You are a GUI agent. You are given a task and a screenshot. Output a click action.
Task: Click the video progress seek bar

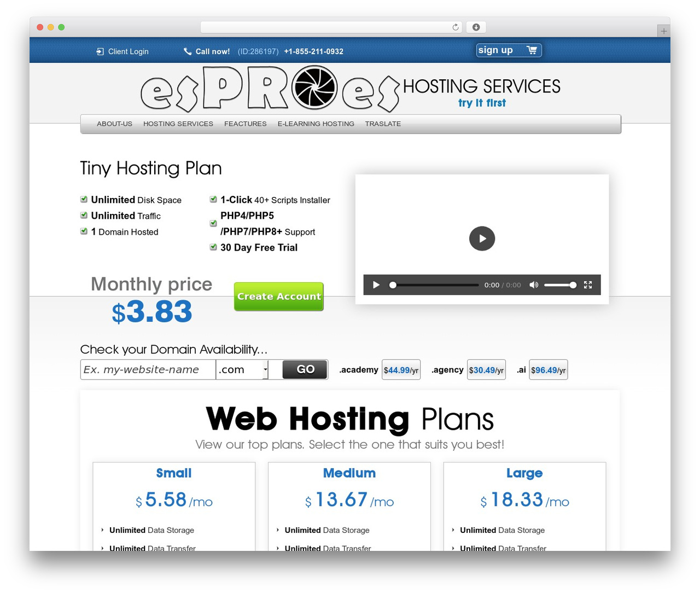click(x=435, y=285)
